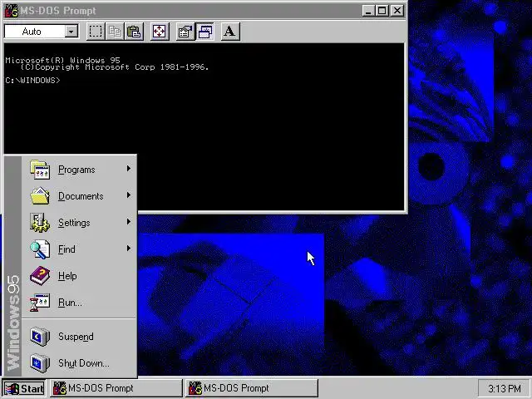Open Settings in the Start menu
532x399 pixels.
tap(80, 223)
